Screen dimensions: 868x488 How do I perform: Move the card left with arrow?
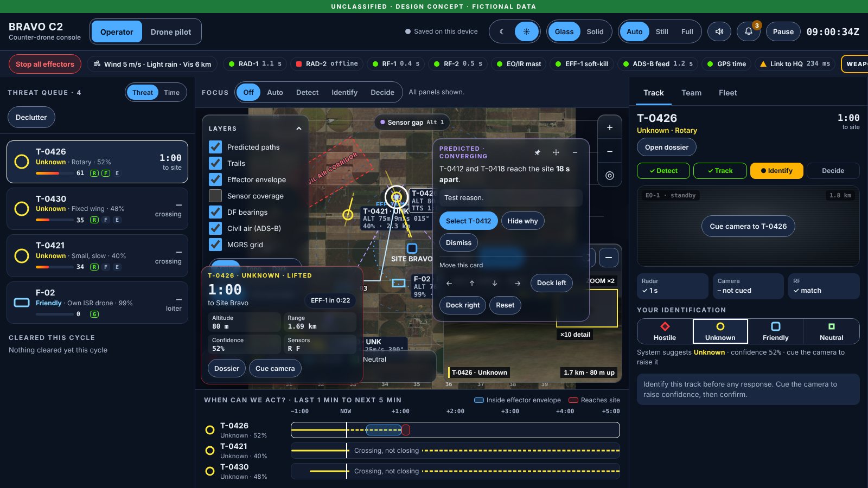(449, 283)
